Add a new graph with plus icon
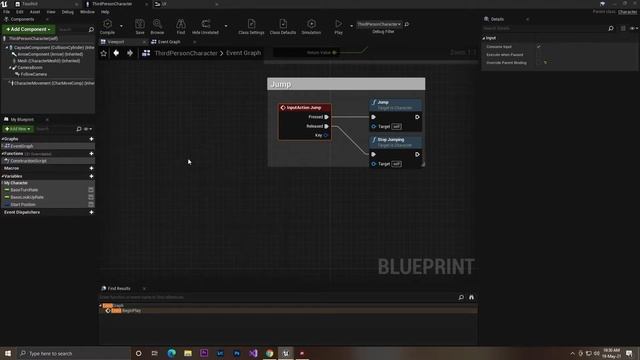The height and width of the screenshot is (360, 640). pos(91,139)
